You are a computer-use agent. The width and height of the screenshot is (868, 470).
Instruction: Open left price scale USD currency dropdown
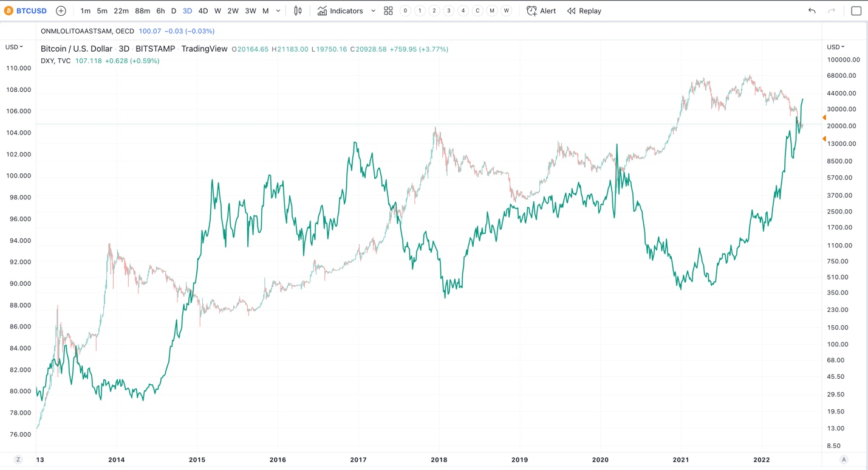(15, 47)
